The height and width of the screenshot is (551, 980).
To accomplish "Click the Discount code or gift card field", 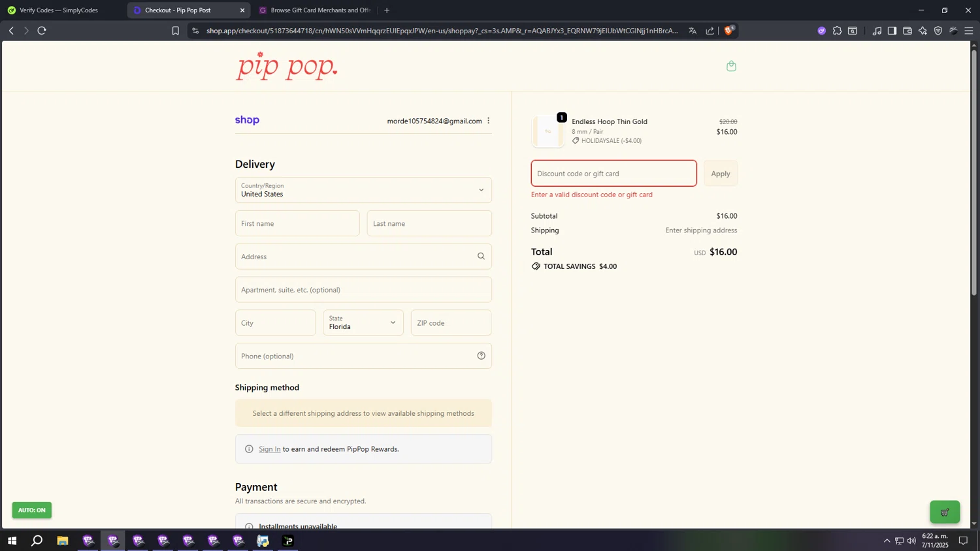I will 613,174.
